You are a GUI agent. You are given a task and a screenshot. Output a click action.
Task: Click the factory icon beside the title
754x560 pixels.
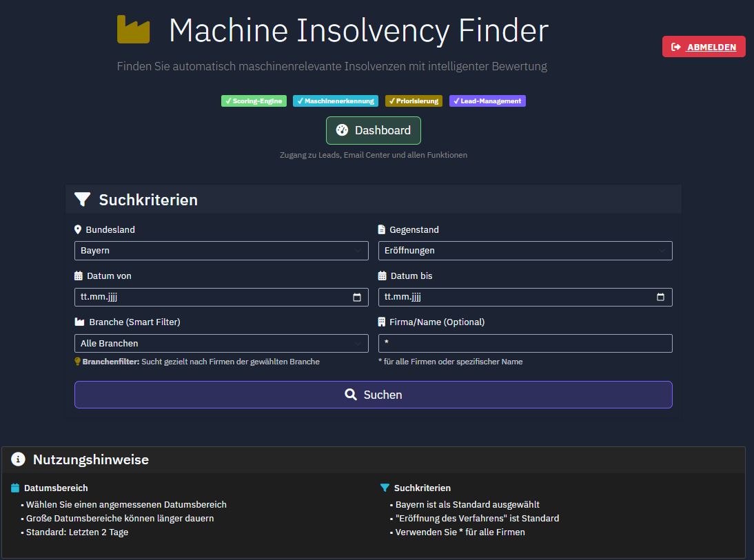pyautogui.click(x=133, y=29)
